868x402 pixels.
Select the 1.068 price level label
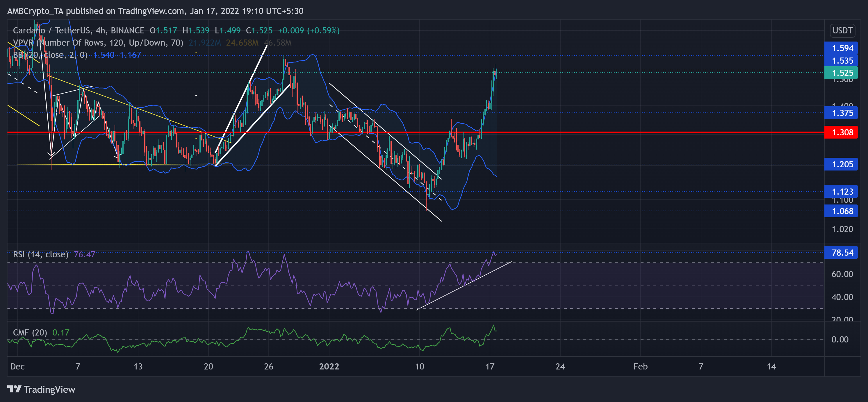tap(841, 211)
